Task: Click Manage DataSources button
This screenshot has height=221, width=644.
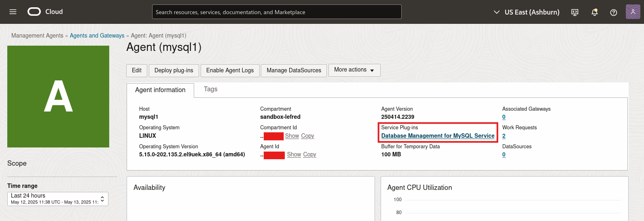Action: click(294, 70)
